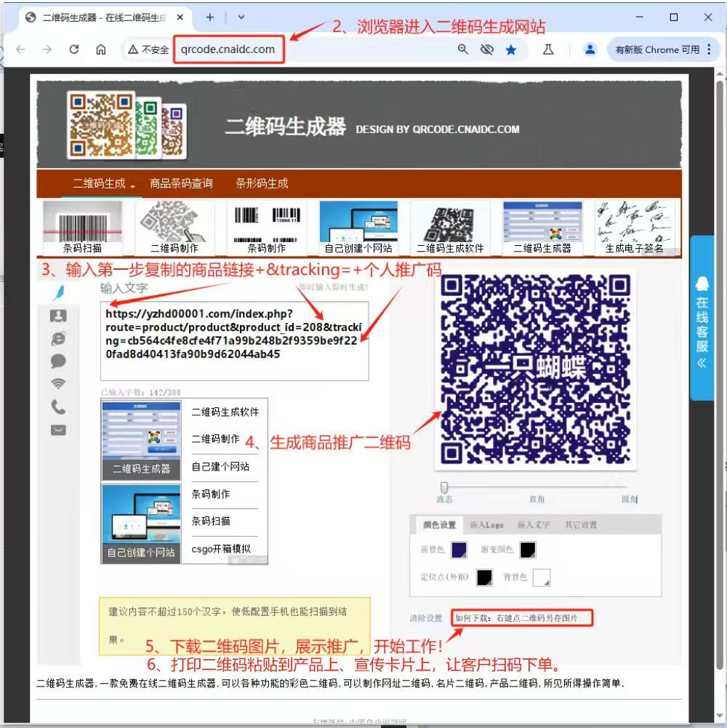Select the contact card icon in sidebar
The width and height of the screenshot is (727, 728).
pos(58,316)
